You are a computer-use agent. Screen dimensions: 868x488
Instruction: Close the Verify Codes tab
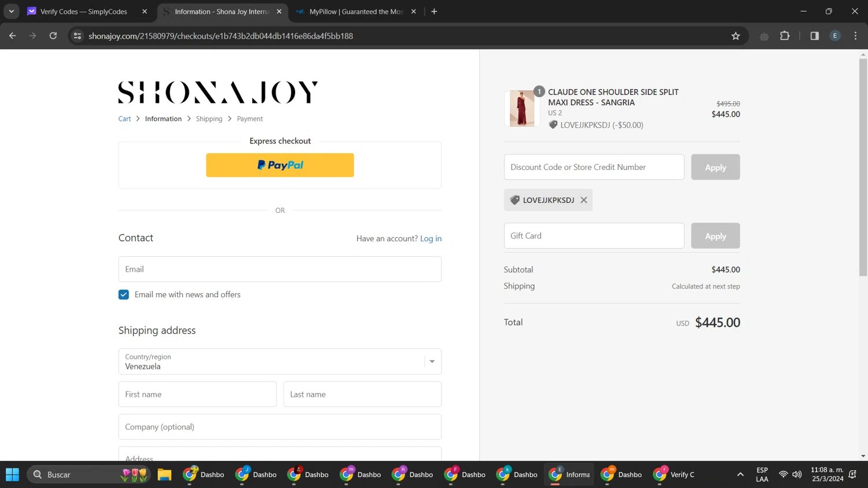pyautogui.click(x=145, y=12)
